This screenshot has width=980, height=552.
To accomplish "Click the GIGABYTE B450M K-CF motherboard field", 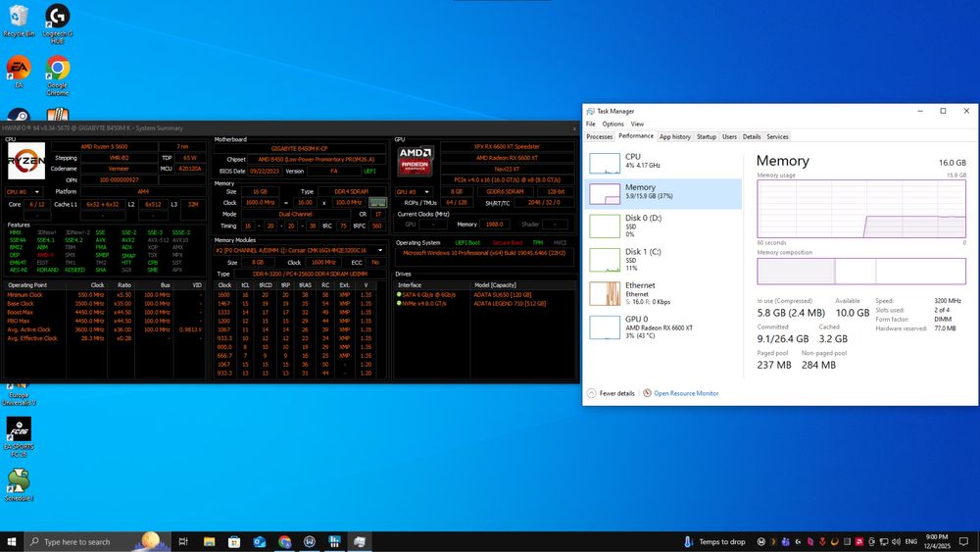I will (299, 148).
